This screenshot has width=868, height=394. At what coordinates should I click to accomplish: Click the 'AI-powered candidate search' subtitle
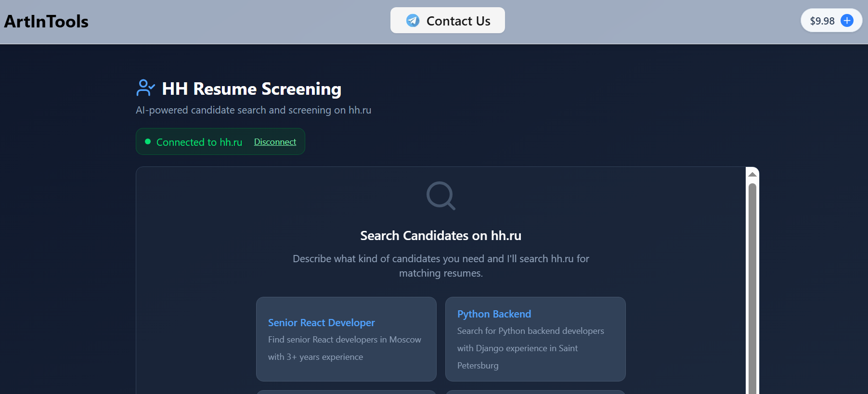point(253,110)
